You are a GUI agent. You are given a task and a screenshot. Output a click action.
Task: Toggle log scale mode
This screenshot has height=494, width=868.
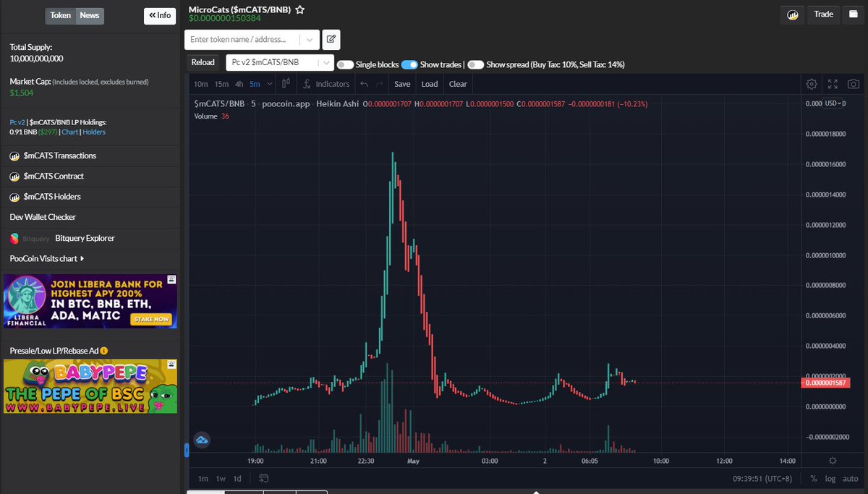829,478
